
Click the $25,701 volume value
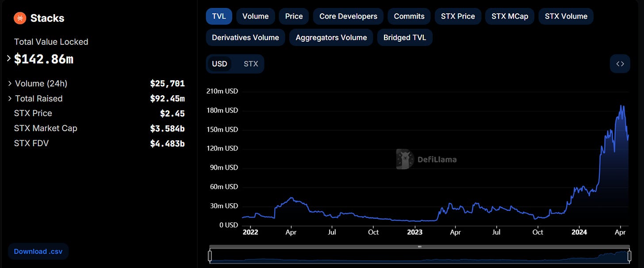(168, 83)
